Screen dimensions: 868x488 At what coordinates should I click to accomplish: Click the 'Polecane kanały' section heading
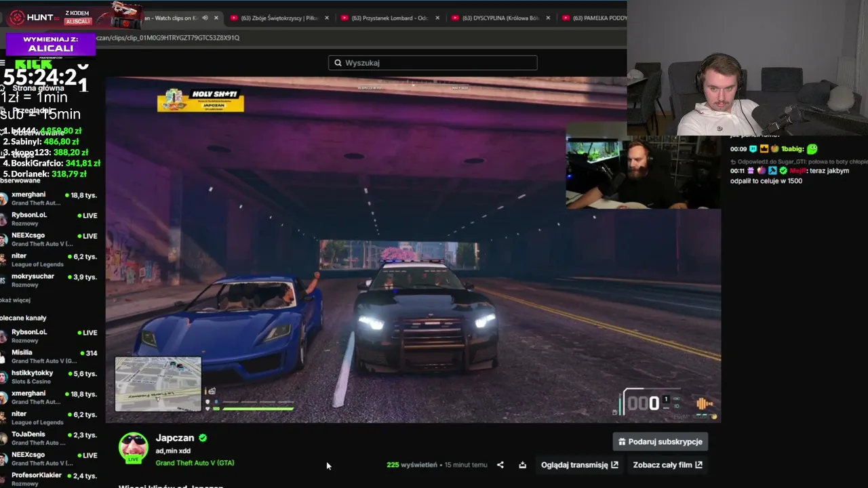(x=23, y=318)
